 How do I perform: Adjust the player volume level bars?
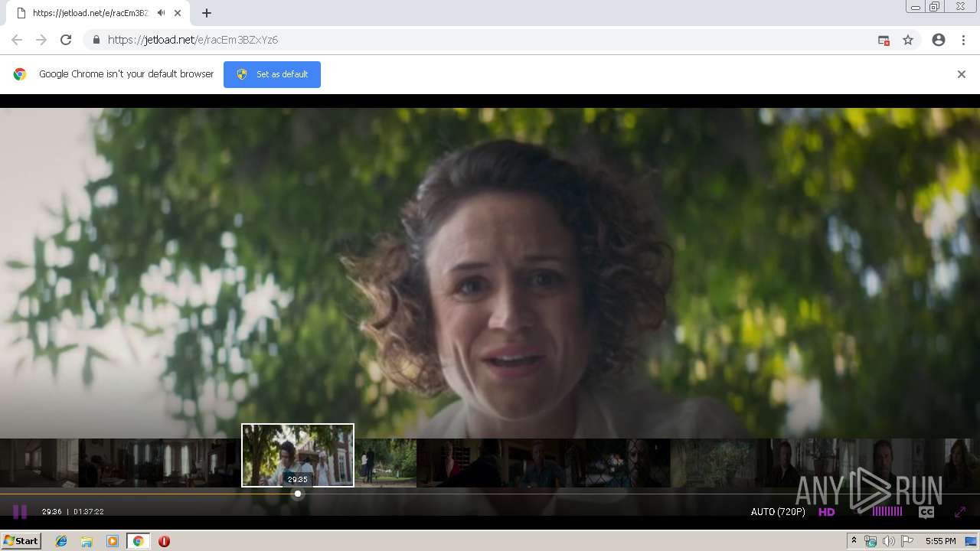887,511
